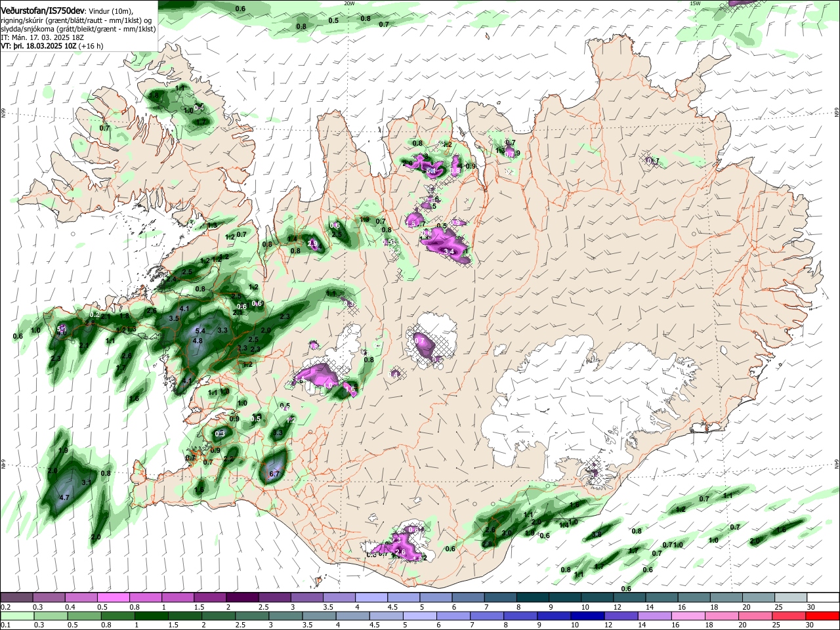This screenshot has width=840, height=630.
Task: Click the 3.1 precipitation value
Action: tap(86, 482)
